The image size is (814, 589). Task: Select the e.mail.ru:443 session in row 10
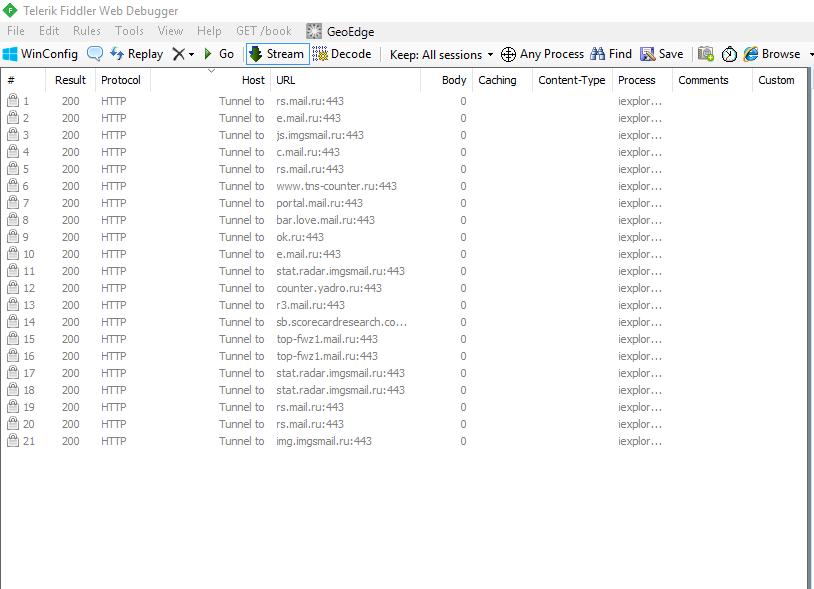404,254
